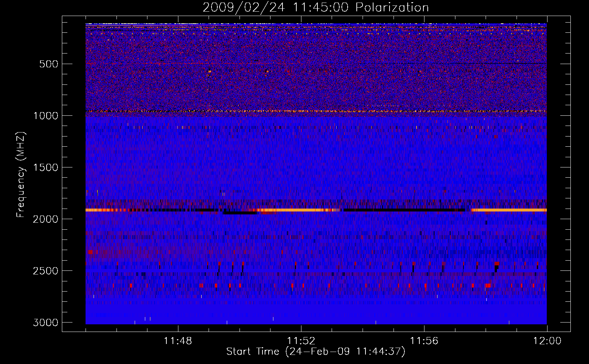Click the 2500 frequency tick label

[46, 271]
